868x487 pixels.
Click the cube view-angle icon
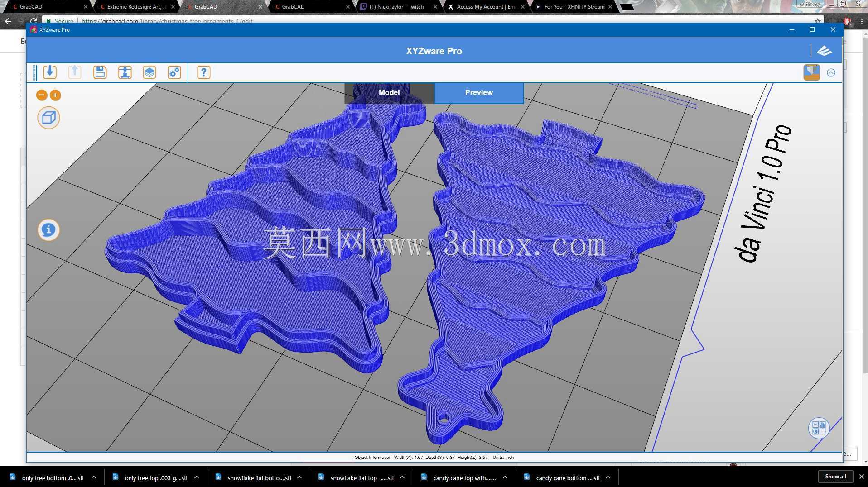click(48, 118)
